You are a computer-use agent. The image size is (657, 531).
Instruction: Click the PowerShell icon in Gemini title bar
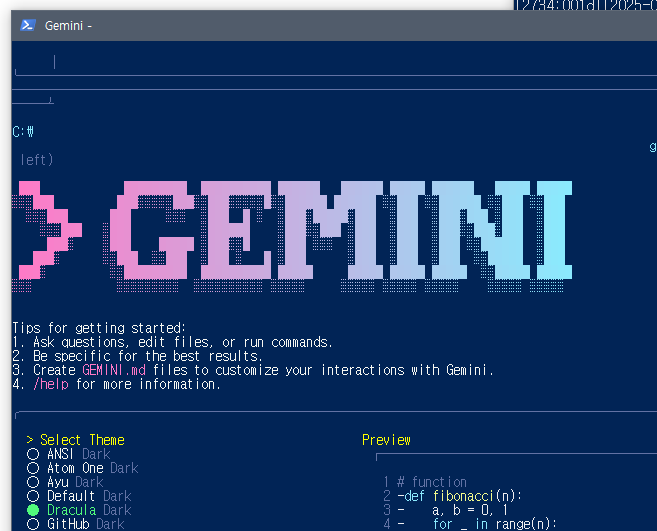pyautogui.click(x=28, y=25)
